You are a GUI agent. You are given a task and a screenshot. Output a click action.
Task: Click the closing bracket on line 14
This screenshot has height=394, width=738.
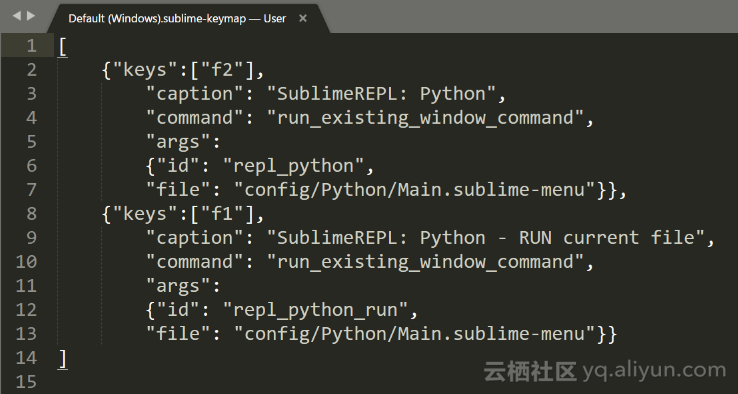[x=63, y=359]
